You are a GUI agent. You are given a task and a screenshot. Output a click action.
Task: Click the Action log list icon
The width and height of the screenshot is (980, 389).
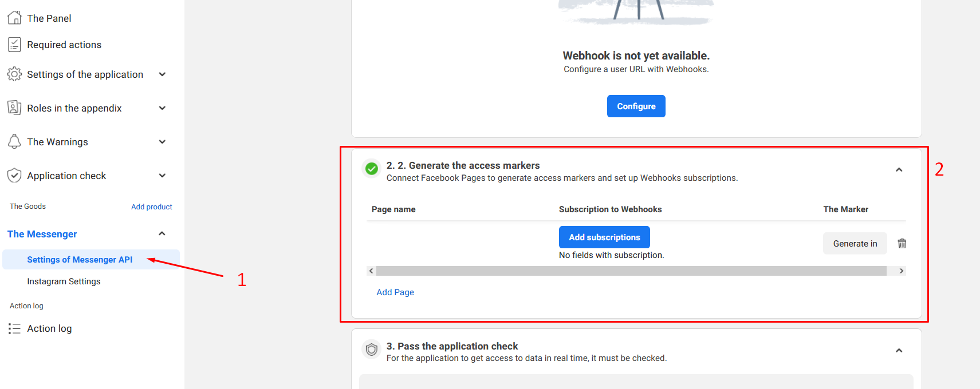pos(14,328)
